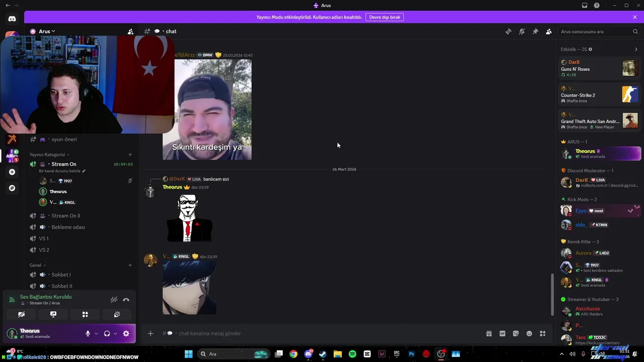Viewport: 644px width, 362px height.
Task: Open the masked suit figure image
Action: (x=190, y=218)
